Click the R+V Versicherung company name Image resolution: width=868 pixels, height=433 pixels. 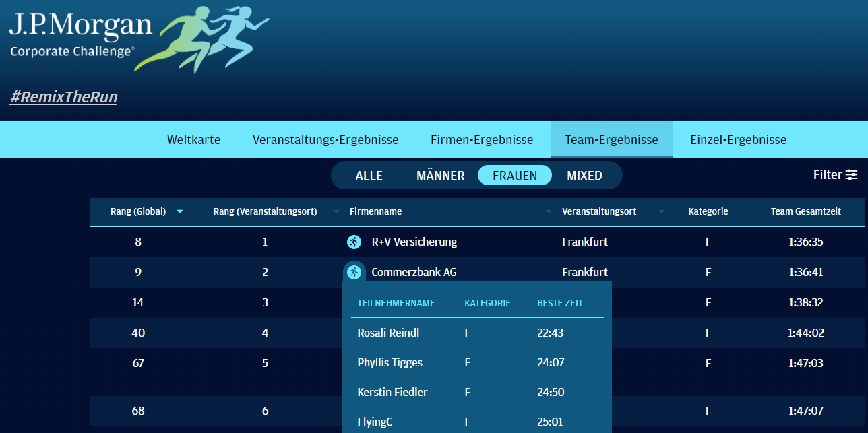(414, 242)
